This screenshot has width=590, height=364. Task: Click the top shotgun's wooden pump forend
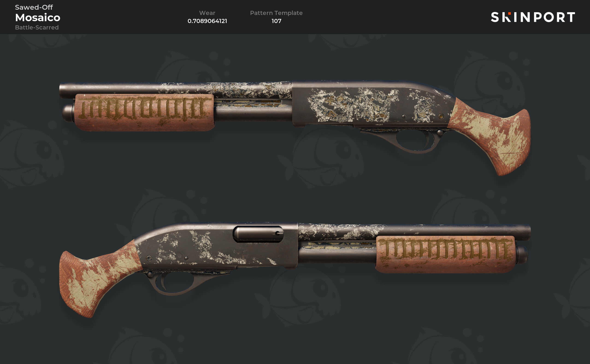(x=145, y=112)
